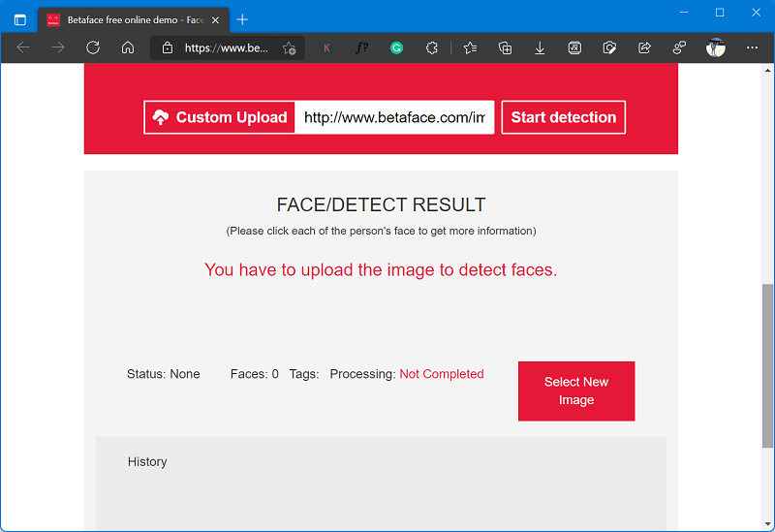The height and width of the screenshot is (532, 775).
Task: Click the scrollbar up arrow
Action: [768, 70]
